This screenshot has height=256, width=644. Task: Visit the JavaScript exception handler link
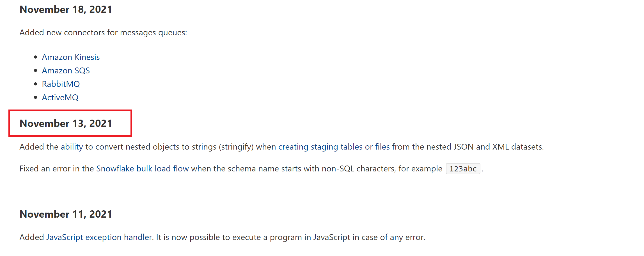tap(99, 237)
